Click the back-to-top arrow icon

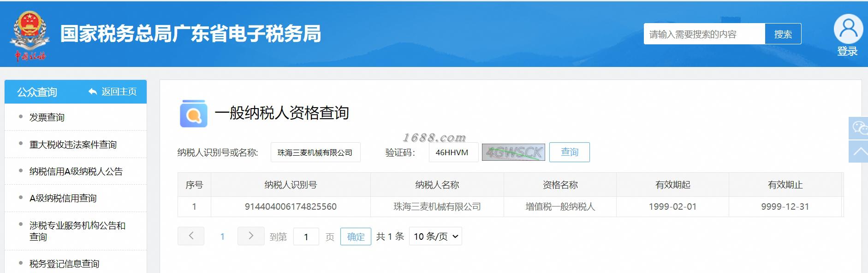858,152
